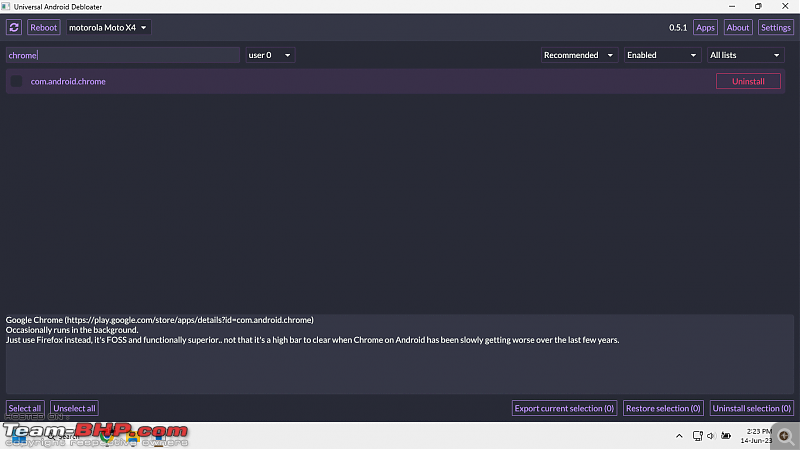Viewport: 800px width, 450px height.
Task: Open the About page
Action: (x=737, y=28)
